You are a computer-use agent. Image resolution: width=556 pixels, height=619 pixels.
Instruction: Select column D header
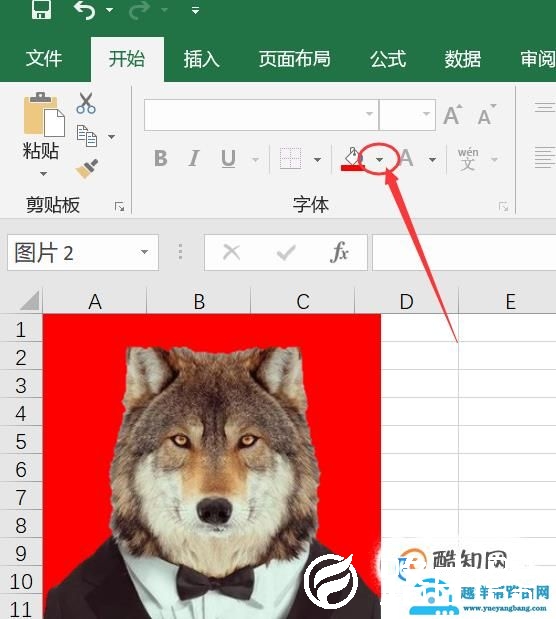[406, 302]
